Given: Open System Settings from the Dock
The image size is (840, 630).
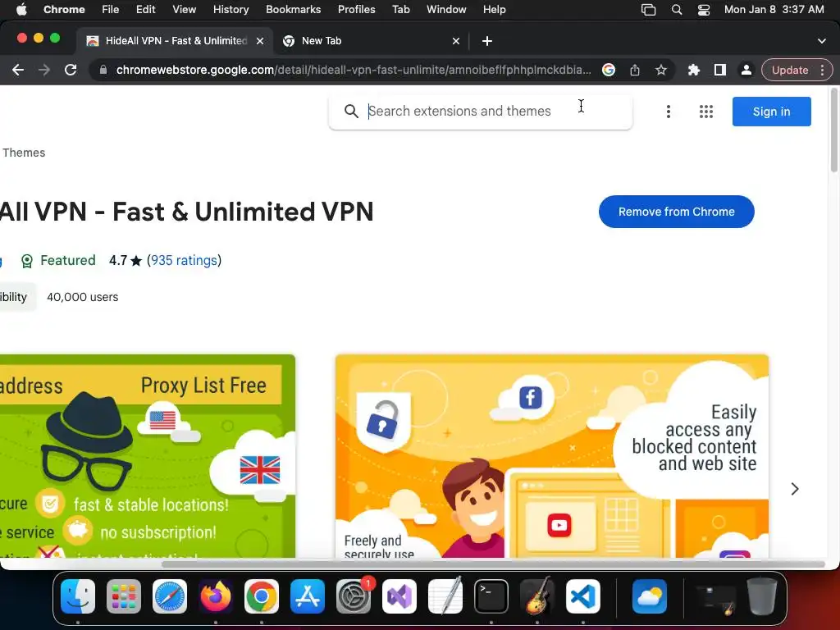Looking at the screenshot, I should coord(354,596).
